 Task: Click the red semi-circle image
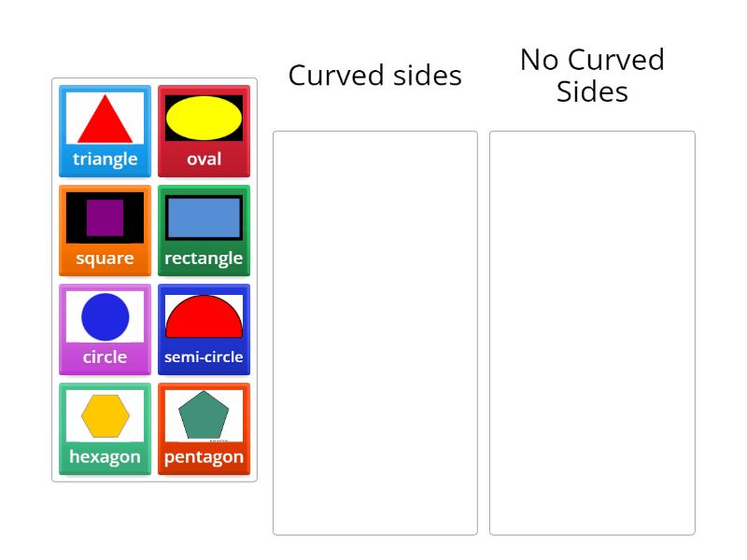coord(204,318)
